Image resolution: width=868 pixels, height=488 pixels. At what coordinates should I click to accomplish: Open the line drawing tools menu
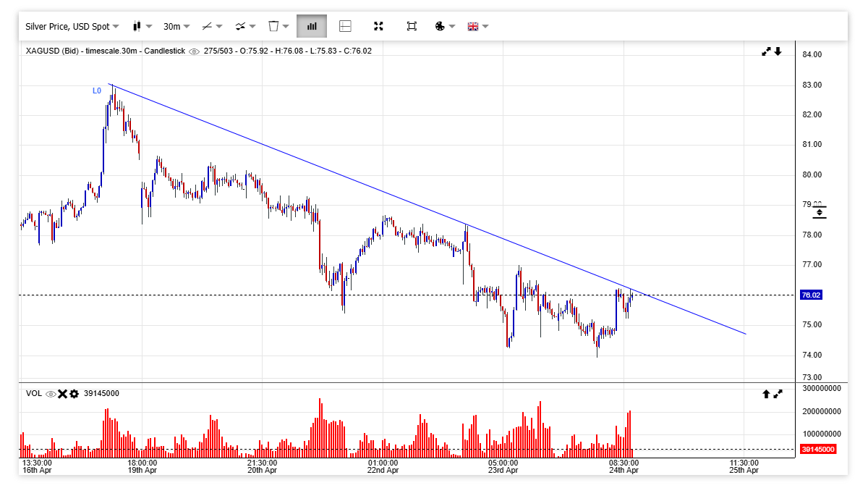[x=212, y=27]
